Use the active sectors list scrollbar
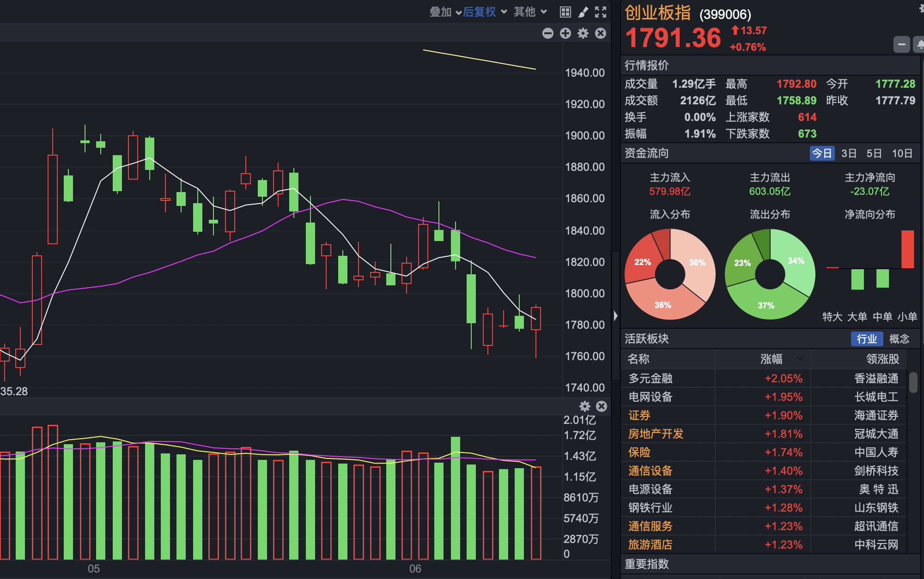The image size is (924, 579). (913, 382)
